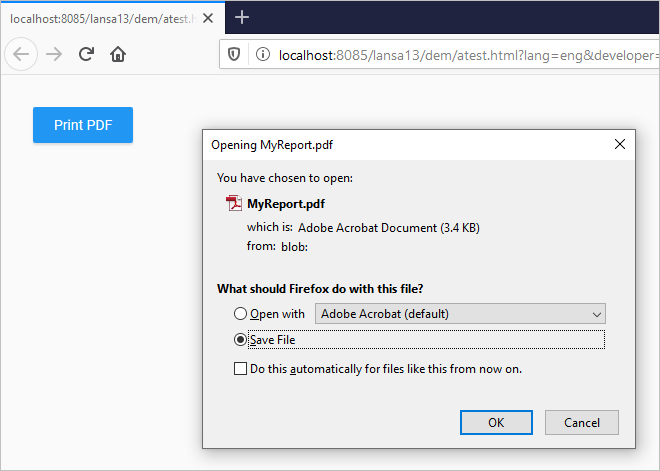The image size is (660, 471).
Task: Expand the Adobe Acrobat (default) dropdown
Action: [460, 314]
